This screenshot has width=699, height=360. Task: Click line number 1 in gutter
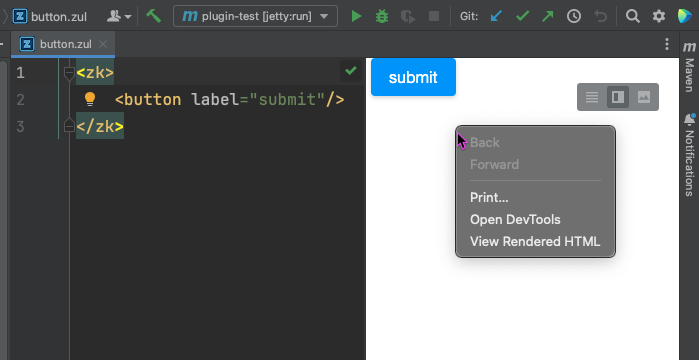pyautogui.click(x=20, y=73)
